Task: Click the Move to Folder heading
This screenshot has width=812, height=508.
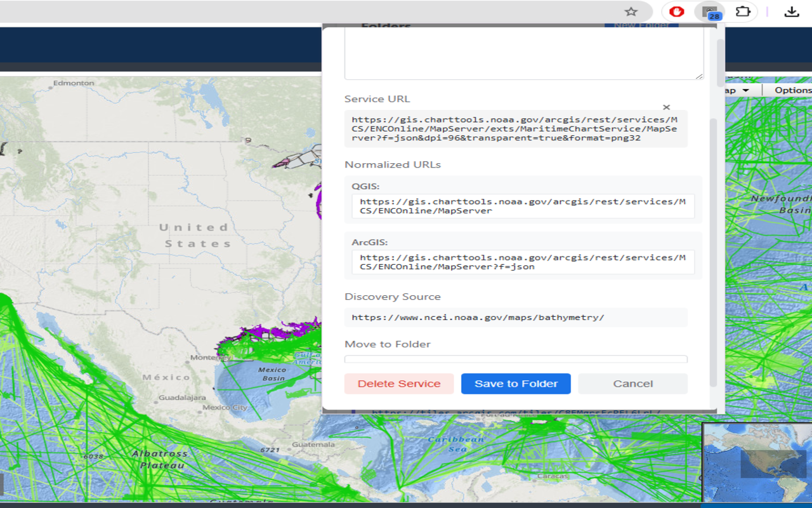Action: coord(388,344)
